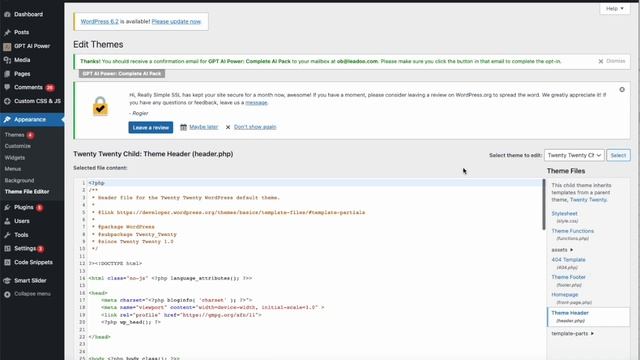Open the Select theme to edit dropdown
Image resolution: width=640 pixels, height=360 pixels.
[574, 155]
